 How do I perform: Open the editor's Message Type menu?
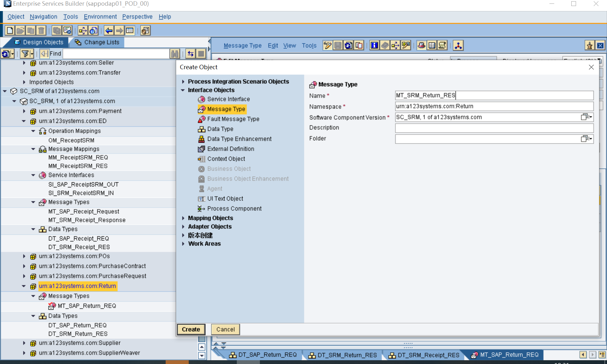242,45
